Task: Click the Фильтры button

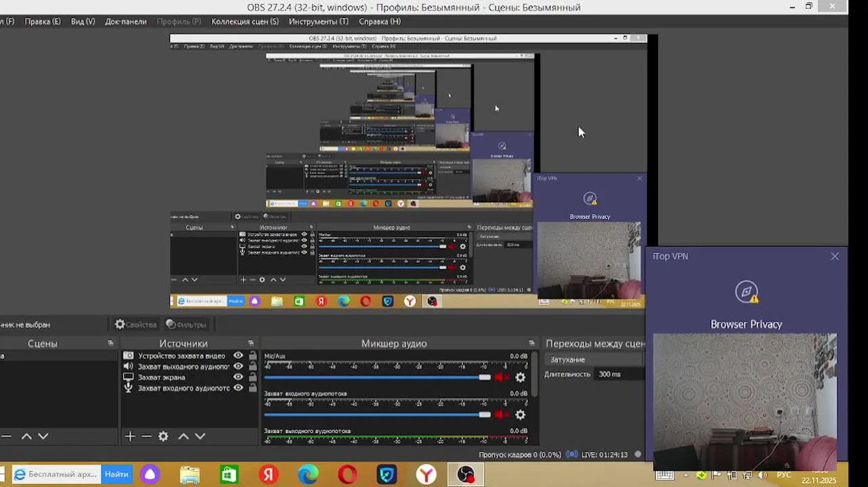Action: pos(187,325)
